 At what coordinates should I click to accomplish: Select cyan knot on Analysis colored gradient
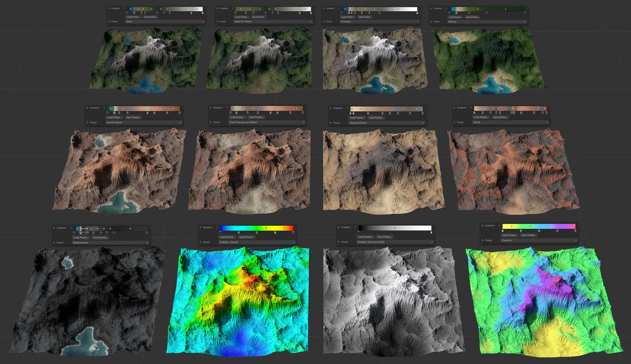239,233
